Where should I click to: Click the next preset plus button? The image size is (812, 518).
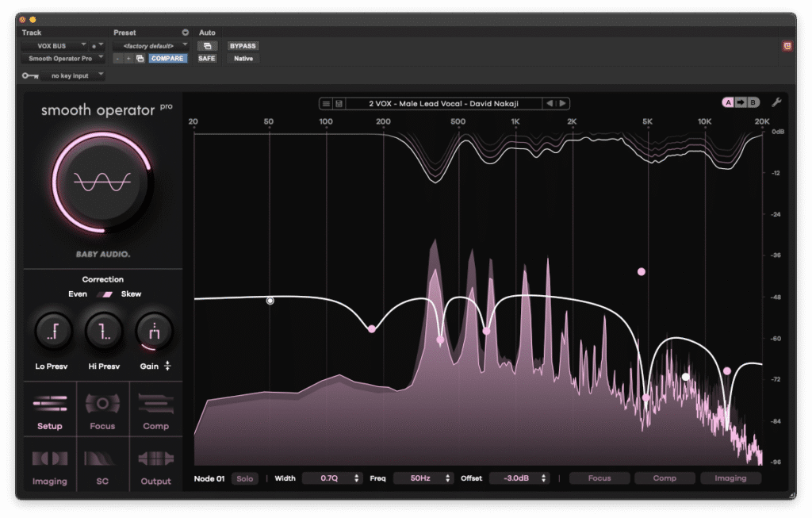pos(128,59)
